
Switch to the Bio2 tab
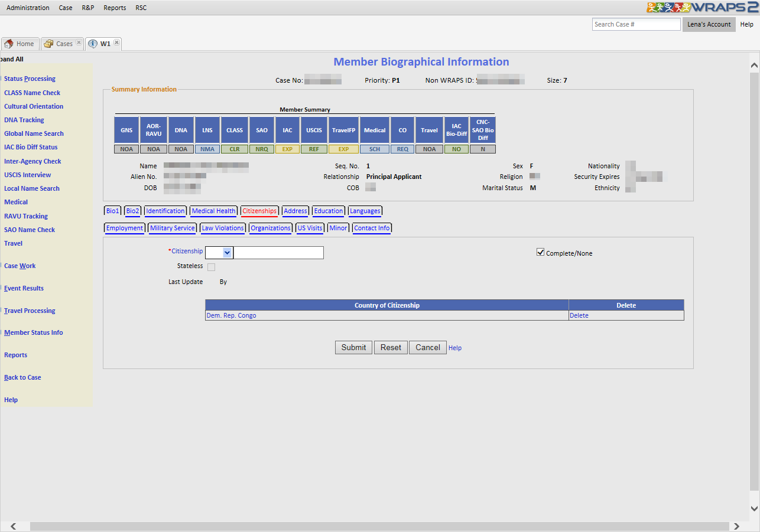pos(133,211)
